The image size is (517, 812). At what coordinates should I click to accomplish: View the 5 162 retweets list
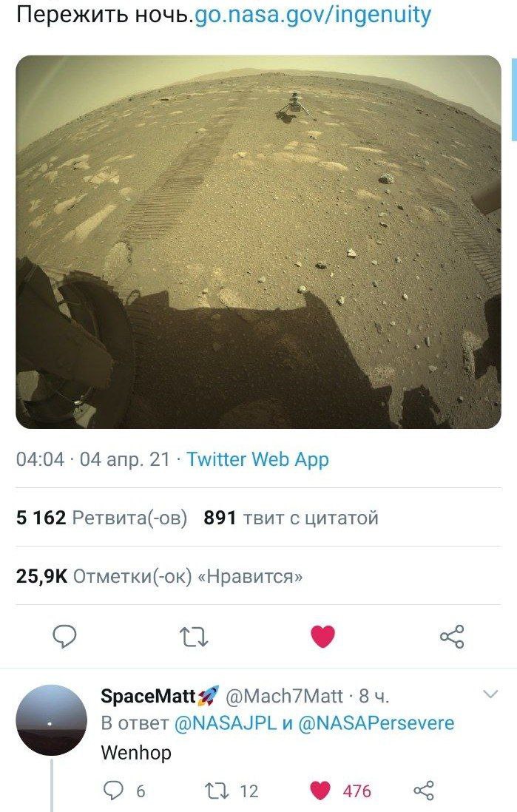pyautogui.click(x=101, y=518)
